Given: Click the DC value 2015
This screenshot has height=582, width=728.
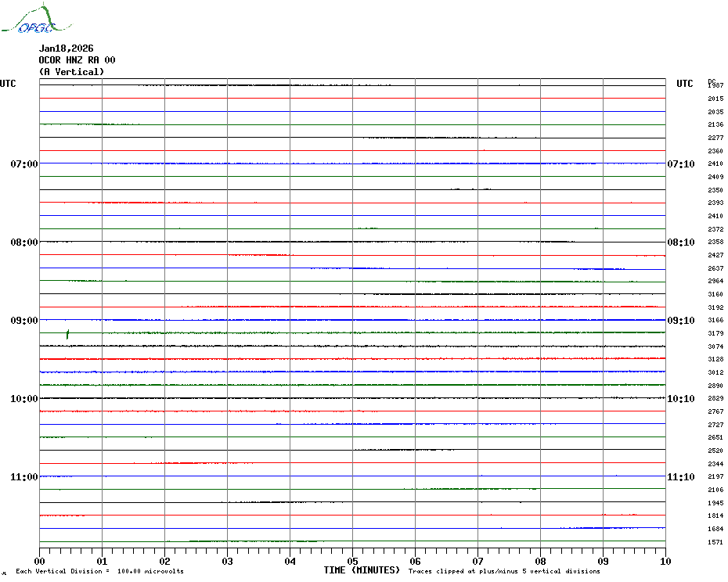Looking at the screenshot, I should (x=715, y=99).
